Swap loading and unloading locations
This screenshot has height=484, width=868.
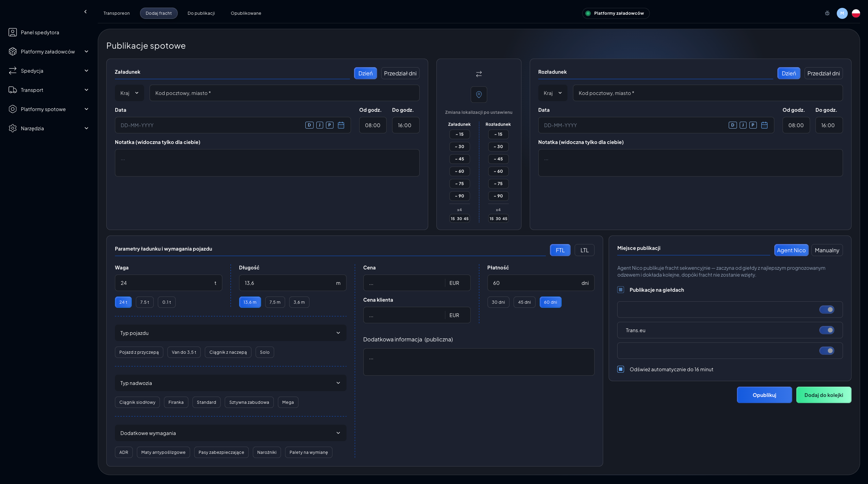pyautogui.click(x=479, y=74)
